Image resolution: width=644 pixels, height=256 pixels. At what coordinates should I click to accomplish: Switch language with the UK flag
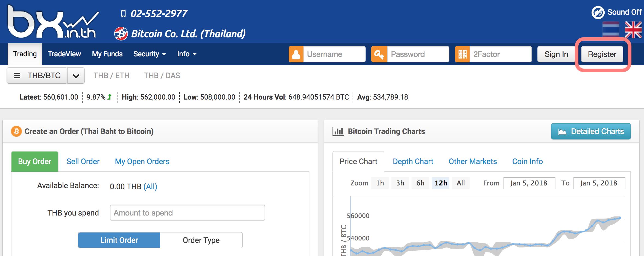click(633, 30)
